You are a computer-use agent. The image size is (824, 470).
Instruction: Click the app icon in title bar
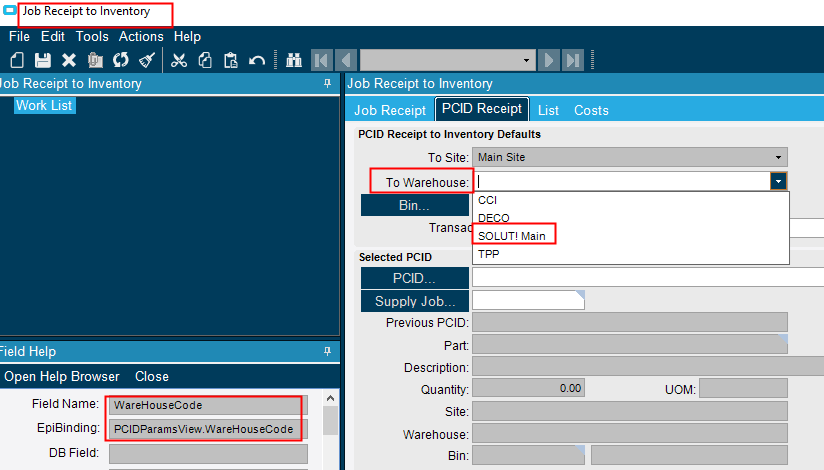[9, 10]
